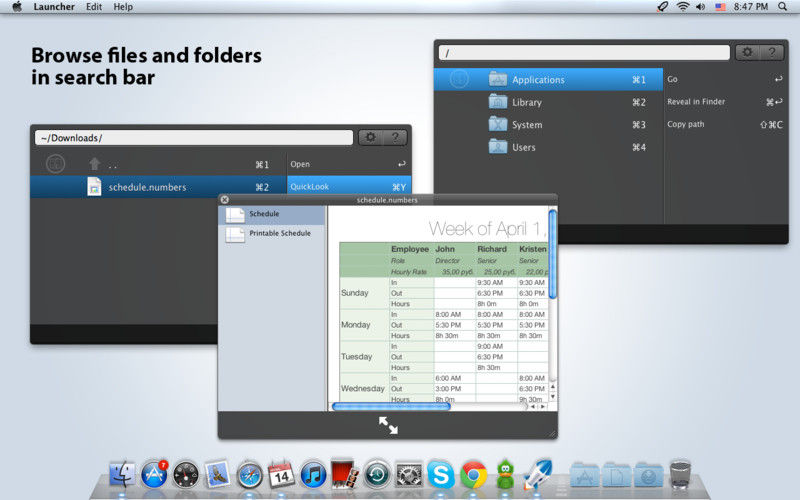
Task: Choose the Copy path action
Action: tap(726, 124)
